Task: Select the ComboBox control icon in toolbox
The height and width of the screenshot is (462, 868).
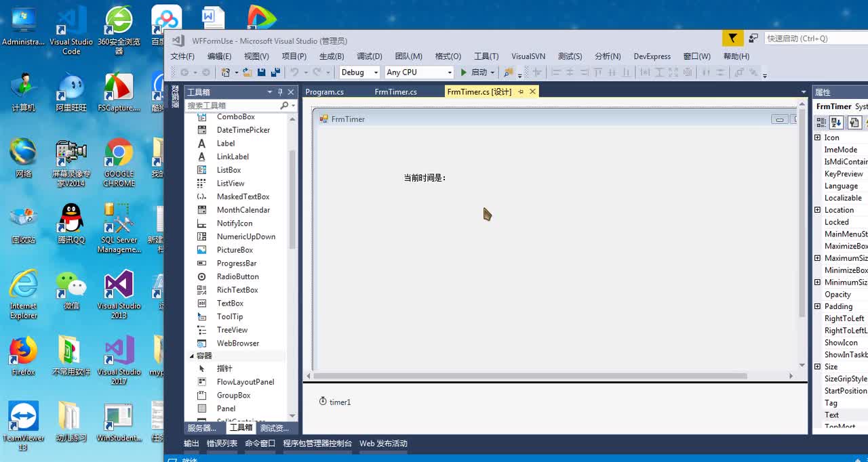Action: click(x=201, y=117)
